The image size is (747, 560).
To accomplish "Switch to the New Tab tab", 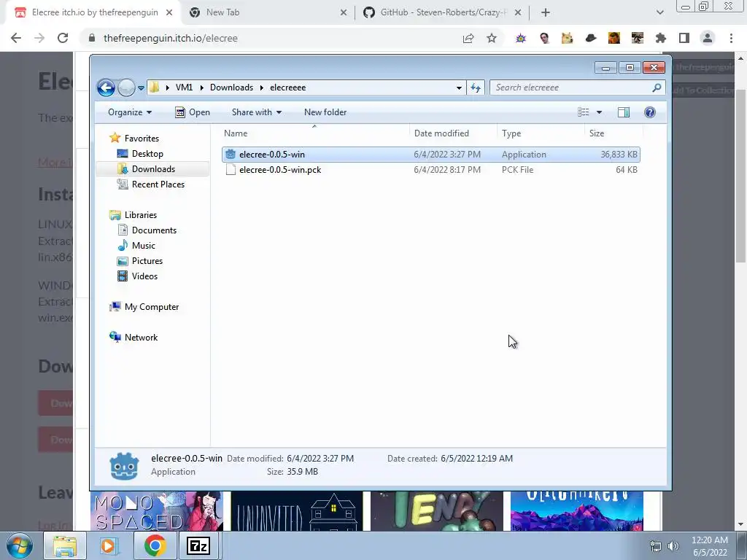I will pos(268,12).
